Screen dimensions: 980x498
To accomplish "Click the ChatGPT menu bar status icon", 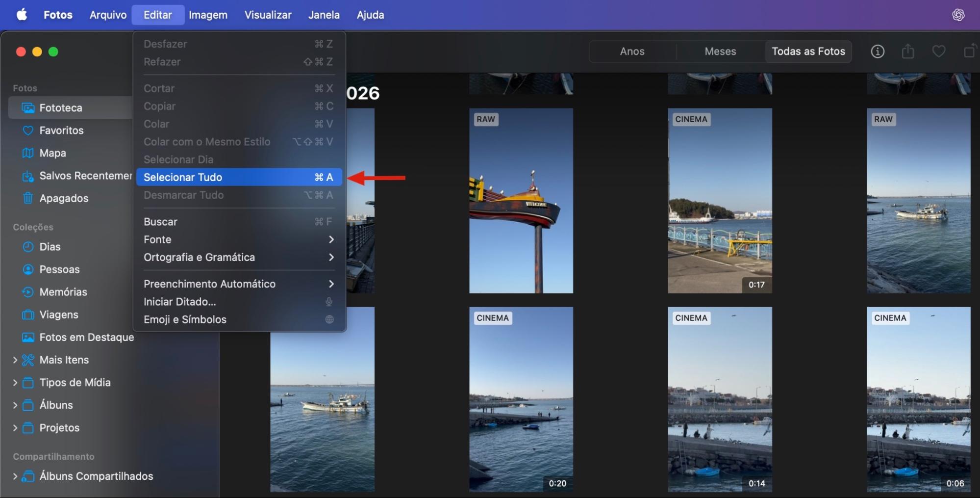I will pos(958,15).
